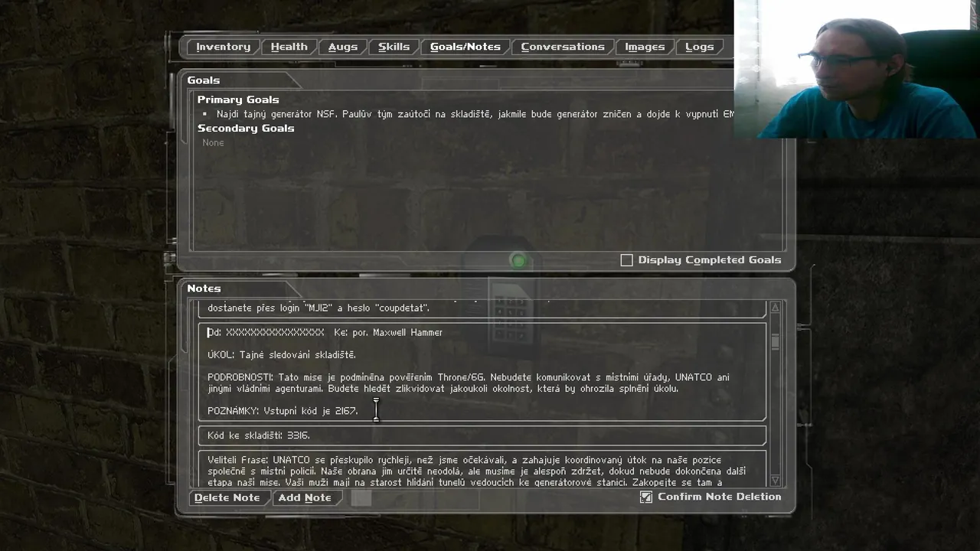The image size is (980, 551).
Task: Click the notes scrollbar down arrow
Action: [775, 480]
